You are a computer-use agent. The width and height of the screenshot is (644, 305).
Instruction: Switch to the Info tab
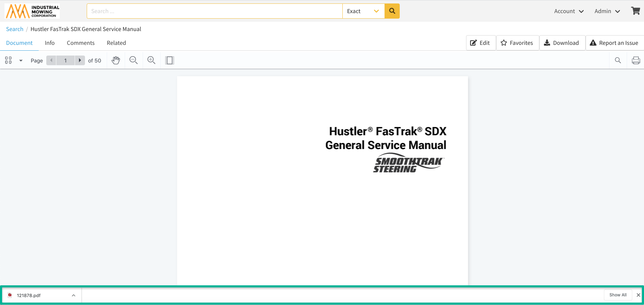[50, 43]
